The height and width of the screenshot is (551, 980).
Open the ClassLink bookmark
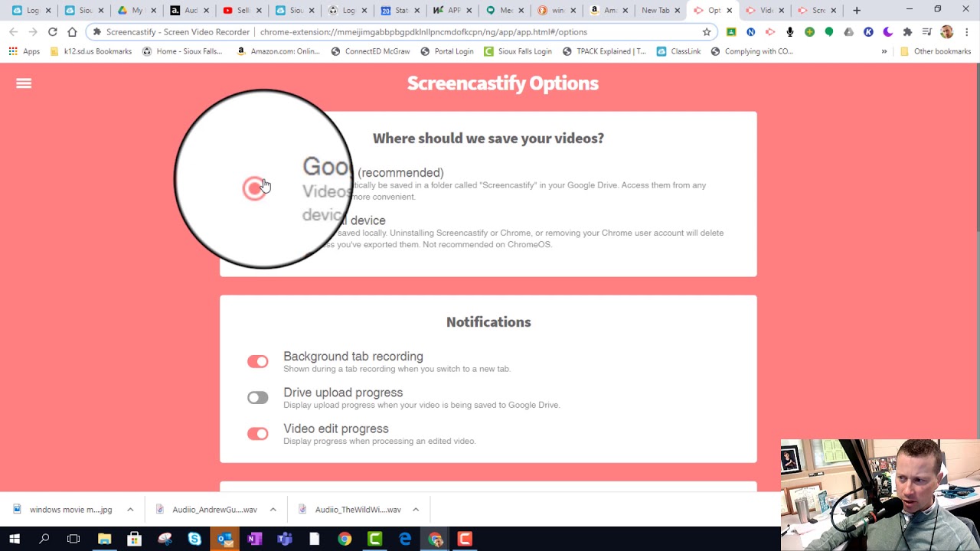tap(678, 51)
